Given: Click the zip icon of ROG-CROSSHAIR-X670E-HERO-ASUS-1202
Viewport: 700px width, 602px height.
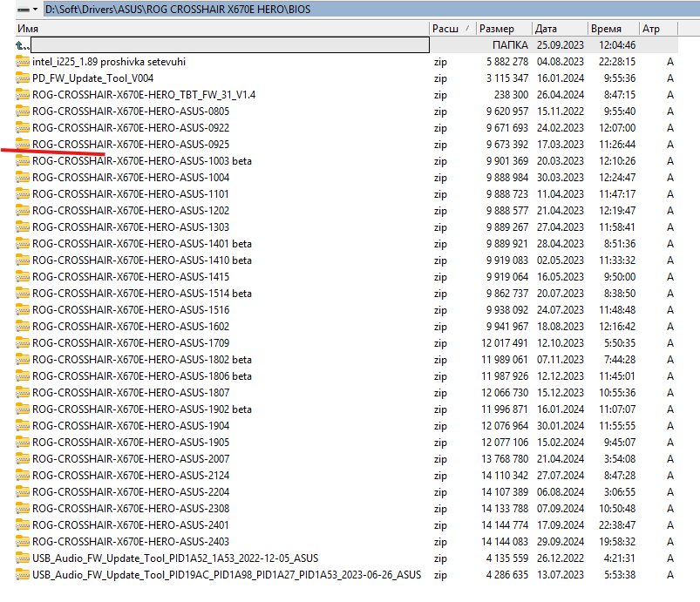Looking at the screenshot, I should click(x=23, y=210).
